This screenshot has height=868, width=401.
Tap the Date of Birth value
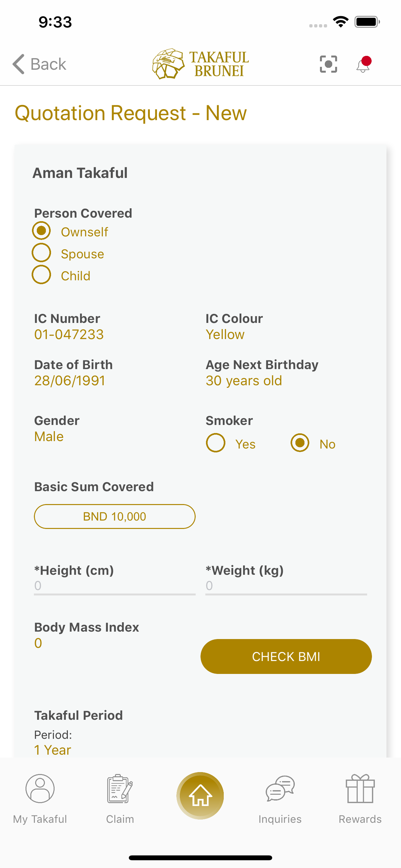click(70, 381)
